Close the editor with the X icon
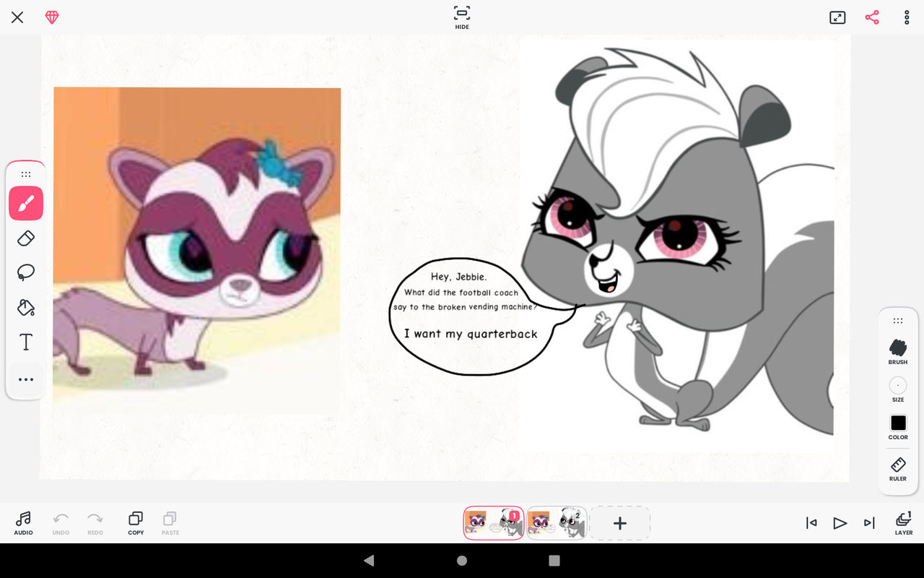Screen dimensions: 924x578 17,17
